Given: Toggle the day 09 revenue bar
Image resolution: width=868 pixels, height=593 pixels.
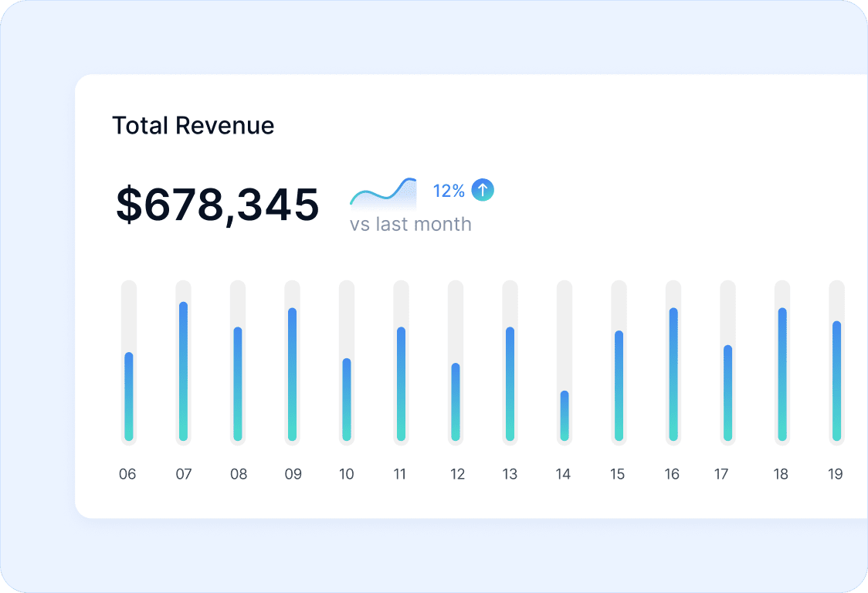Looking at the screenshot, I should point(292,374).
